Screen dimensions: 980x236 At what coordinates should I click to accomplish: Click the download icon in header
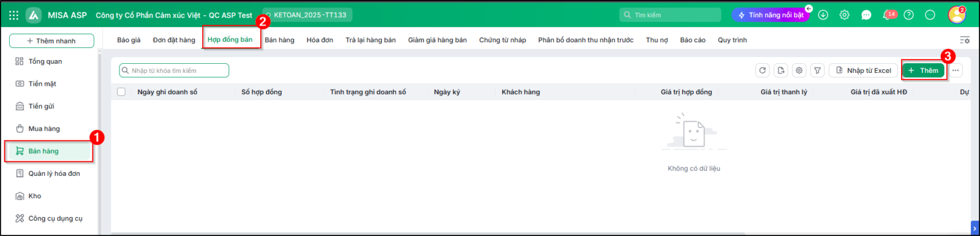[x=823, y=15]
